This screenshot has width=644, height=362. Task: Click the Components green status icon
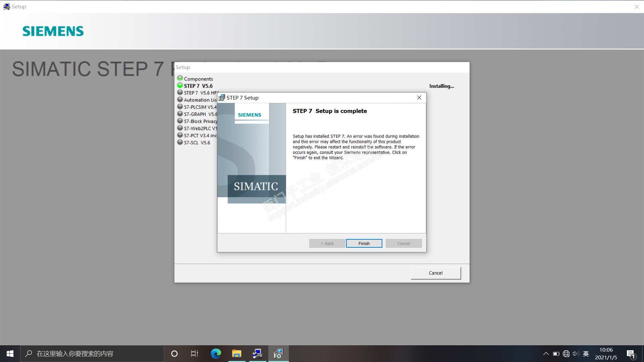tap(180, 78)
